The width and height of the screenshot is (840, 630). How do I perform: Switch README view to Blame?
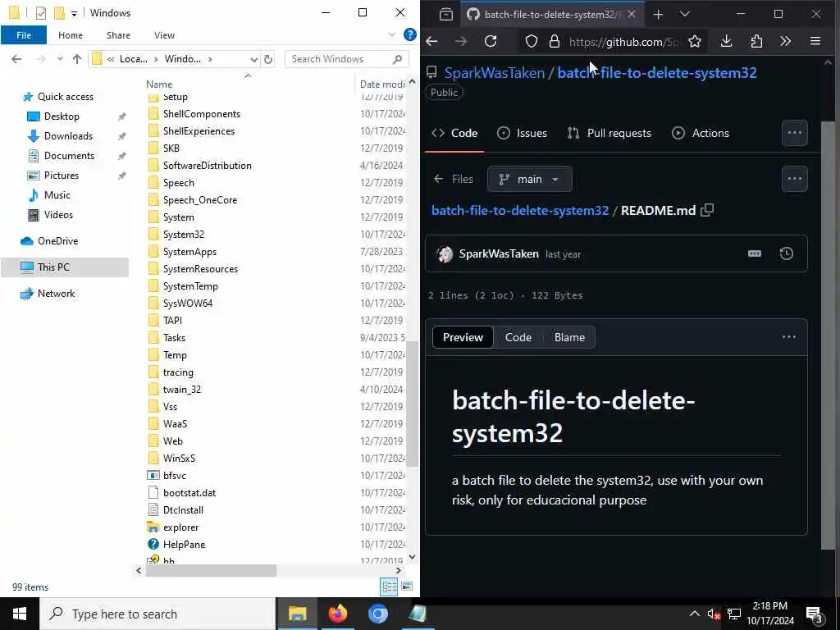569,337
